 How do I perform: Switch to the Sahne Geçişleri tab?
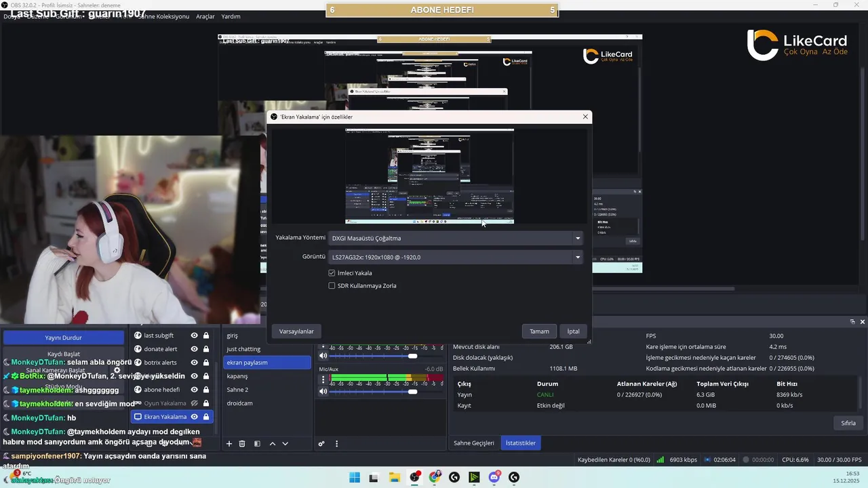click(x=474, y=443)
